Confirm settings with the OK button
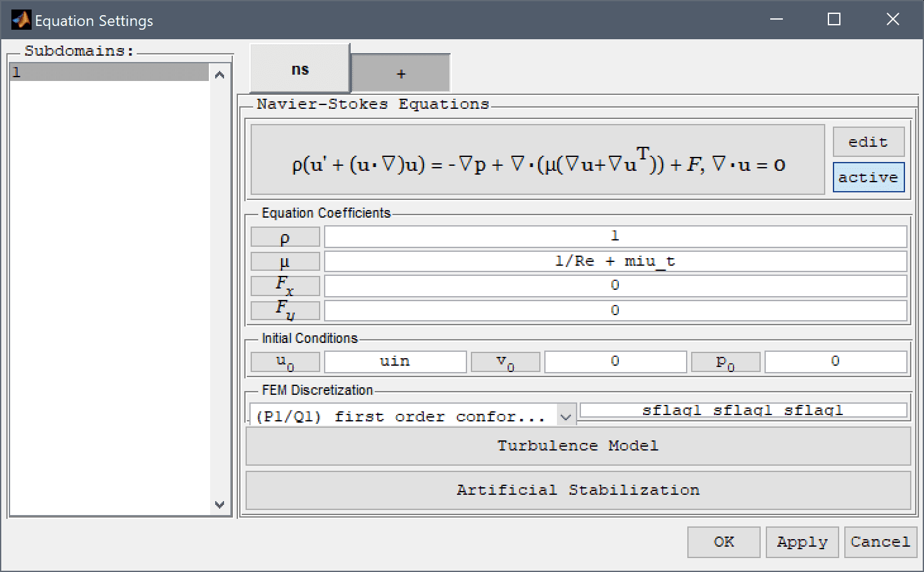This screenshot has width=924, height=572. click(x=724, y=542)
